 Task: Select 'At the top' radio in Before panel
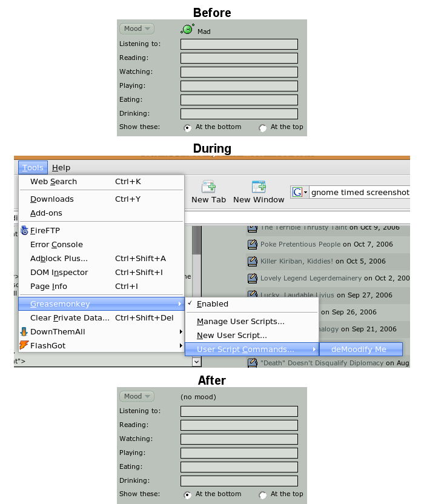click(x=263, y=128)
